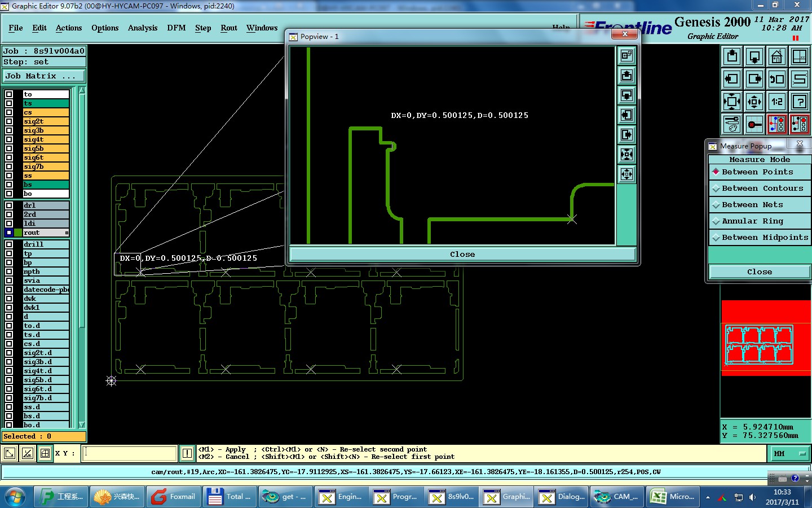Toggle the checkbox for layer 'drl'
The height and width of the screenshot is (508, 812).
click(x=9, y=205)
